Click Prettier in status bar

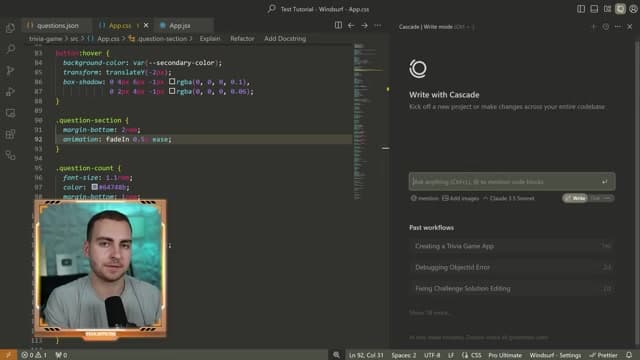click(603, 355)
